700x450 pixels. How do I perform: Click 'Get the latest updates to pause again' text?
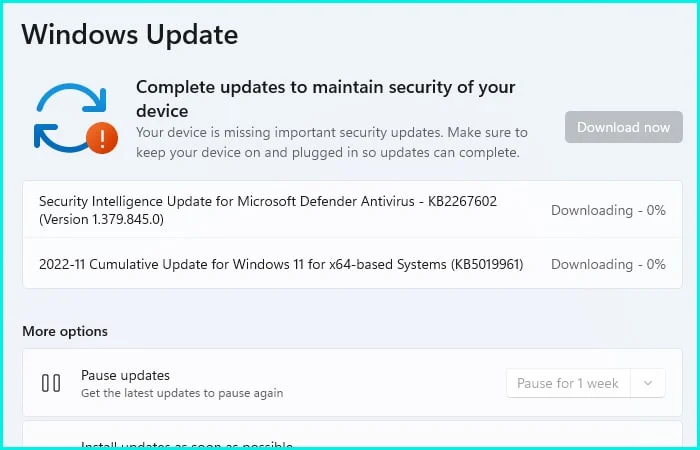[x=182, y=393]
